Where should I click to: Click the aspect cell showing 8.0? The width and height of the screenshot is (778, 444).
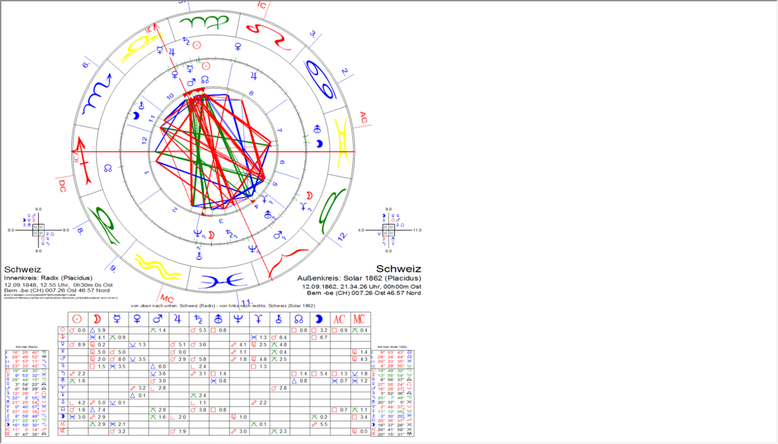[118, 359]
